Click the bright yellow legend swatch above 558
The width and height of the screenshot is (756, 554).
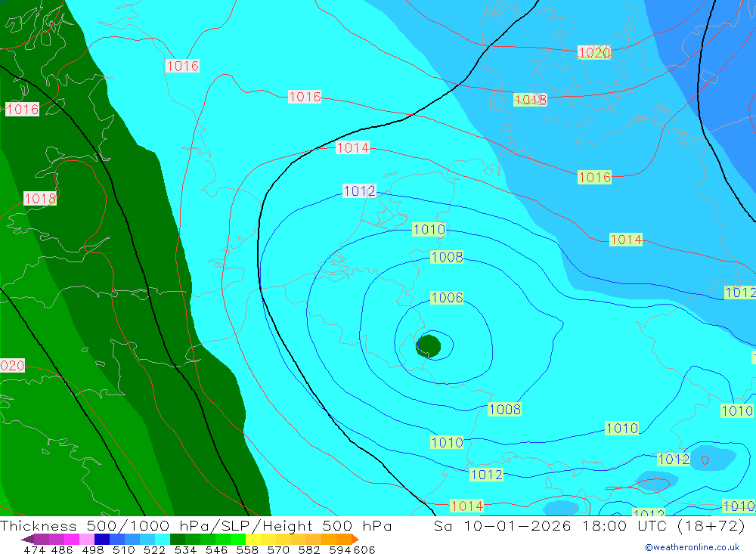(253, 539)
